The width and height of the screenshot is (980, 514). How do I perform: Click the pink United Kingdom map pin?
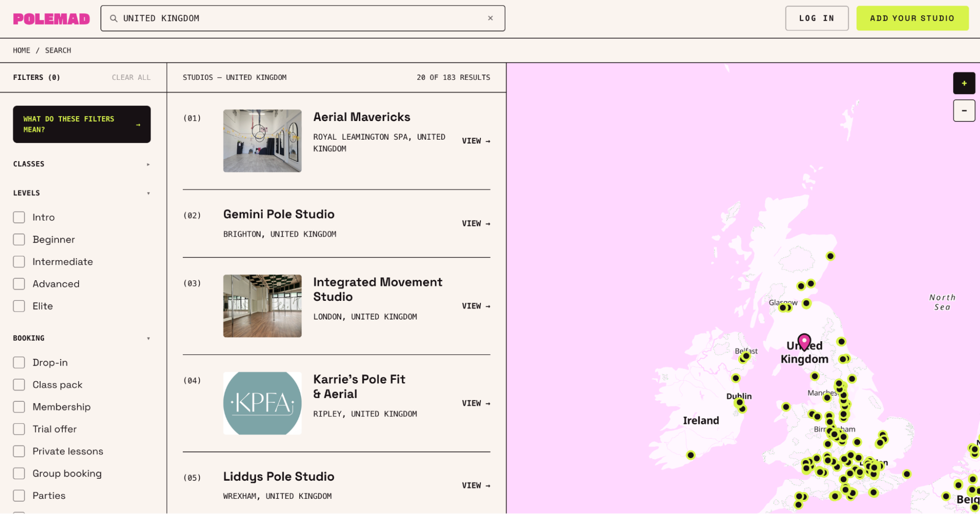[804, 342]
